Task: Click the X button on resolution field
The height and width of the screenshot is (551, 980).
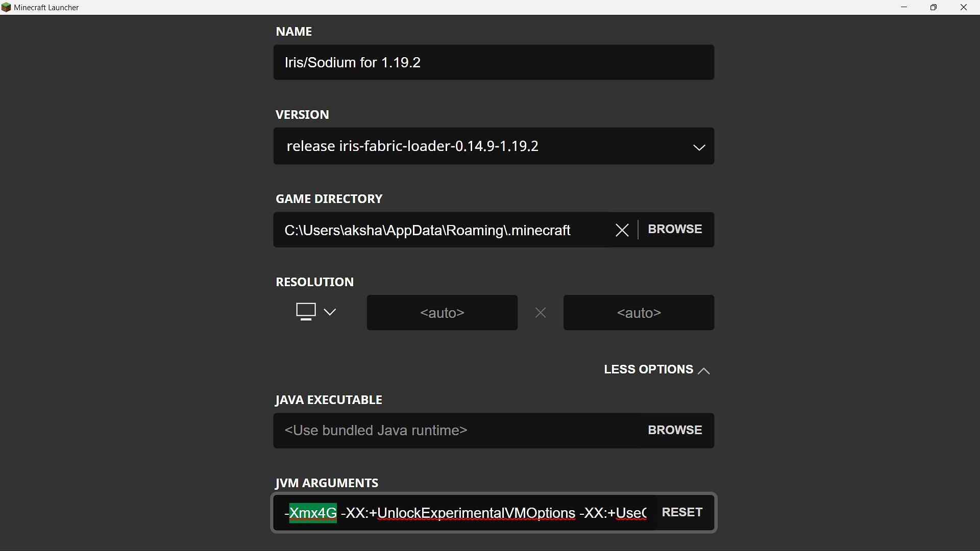Action: (541, 312)
